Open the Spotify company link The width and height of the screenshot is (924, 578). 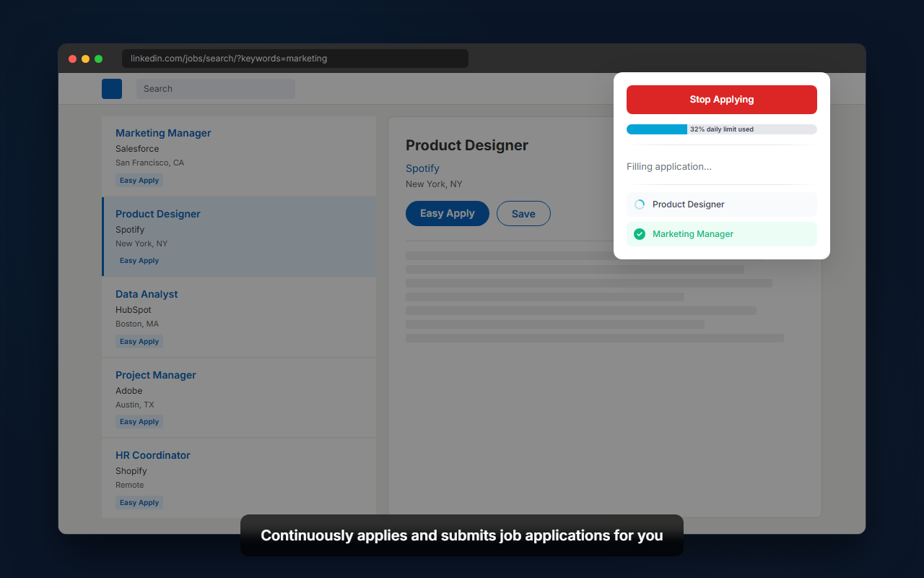[x=422, y=168]
